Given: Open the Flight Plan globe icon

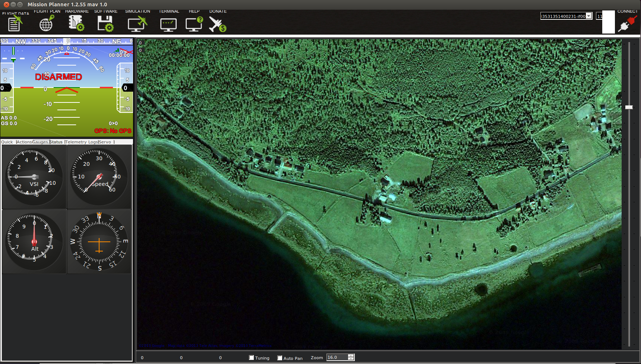Looking at the screenshot, I should [x=47, y=23].
